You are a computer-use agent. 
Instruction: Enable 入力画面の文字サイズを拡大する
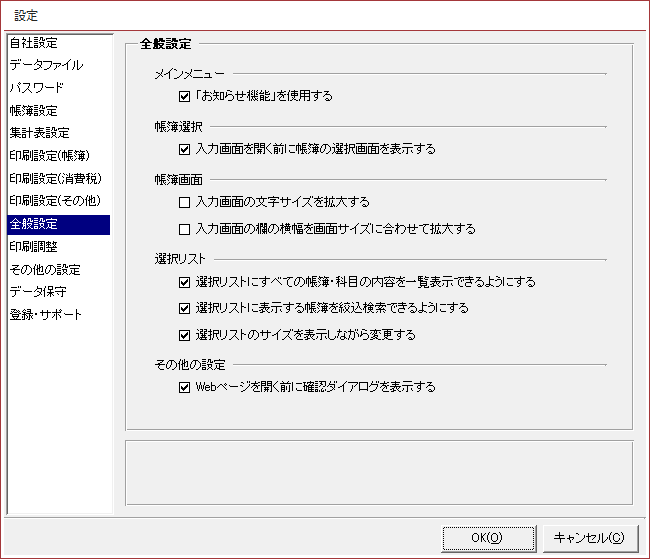click(x=184, y=203)
